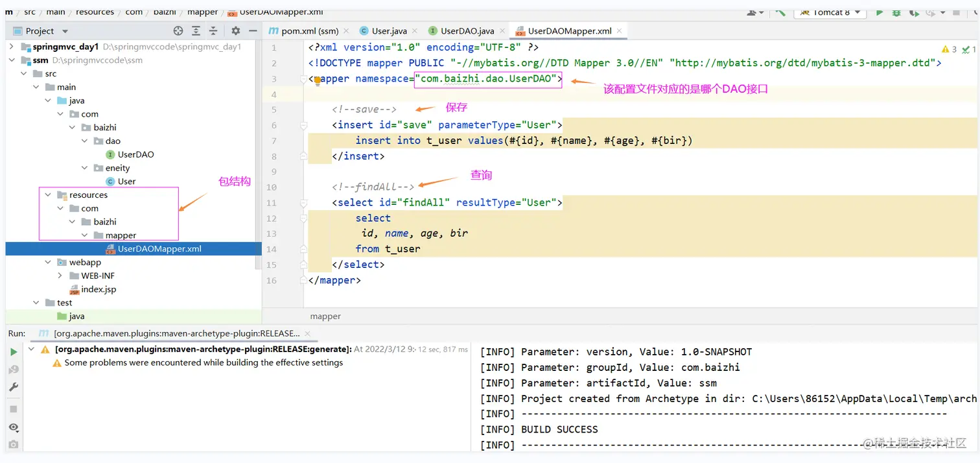This screenshot has width=980, height=463.
Task: Hide the Project tool window
Action: pyautogui.click(x=252, y=31)
